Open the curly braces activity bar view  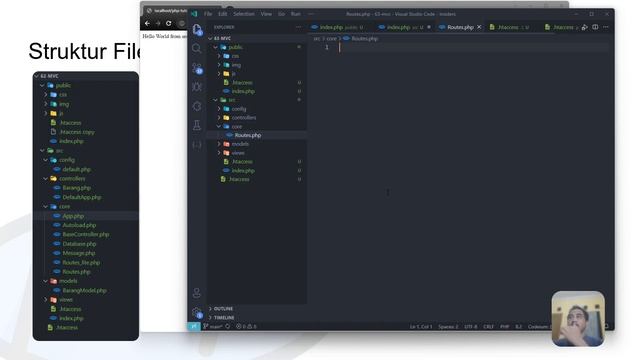pos(197,144)
